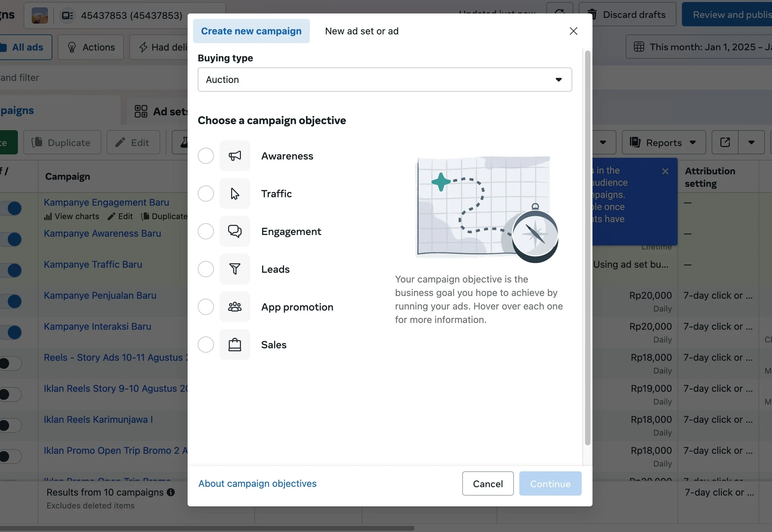
Task: Click the Sales shopping bag icon
Action: pyautogui.click(x=235, y=345)
